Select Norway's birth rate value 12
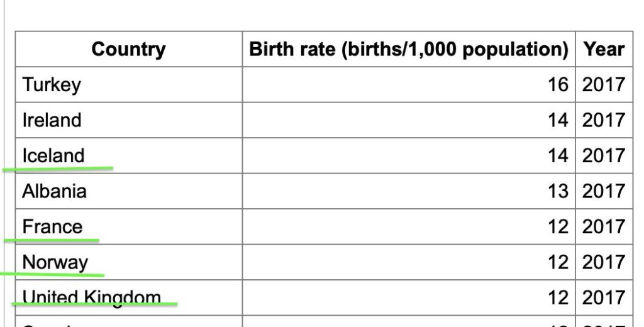The width and height of the screenshot is (644, 327). click(409, 262)
